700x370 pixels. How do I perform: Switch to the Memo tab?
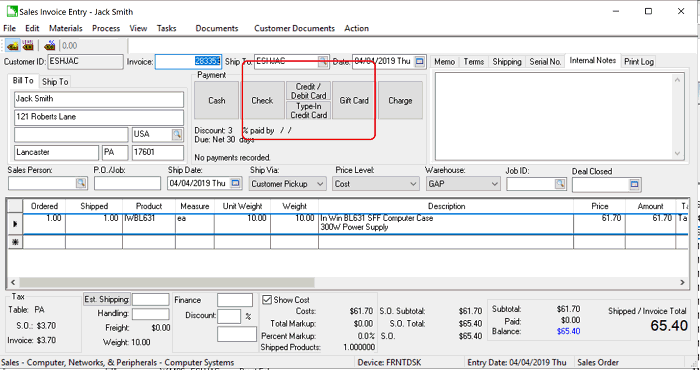tap(445, 62)
